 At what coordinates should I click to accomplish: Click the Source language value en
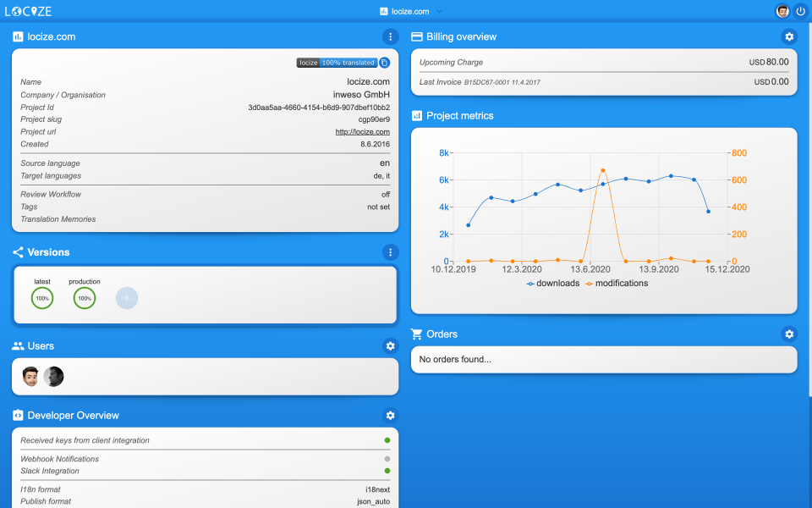point(385,163)
